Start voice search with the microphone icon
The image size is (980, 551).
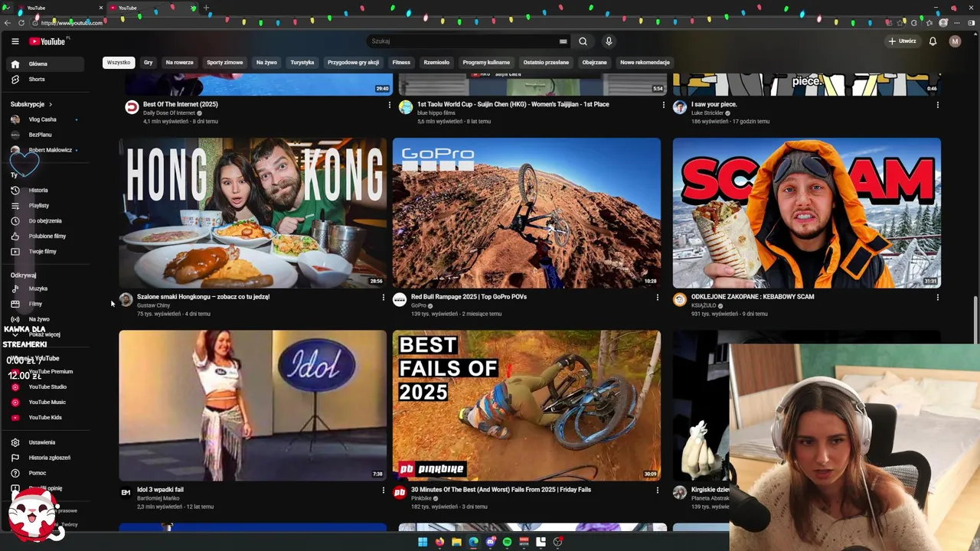click(609, 41)
